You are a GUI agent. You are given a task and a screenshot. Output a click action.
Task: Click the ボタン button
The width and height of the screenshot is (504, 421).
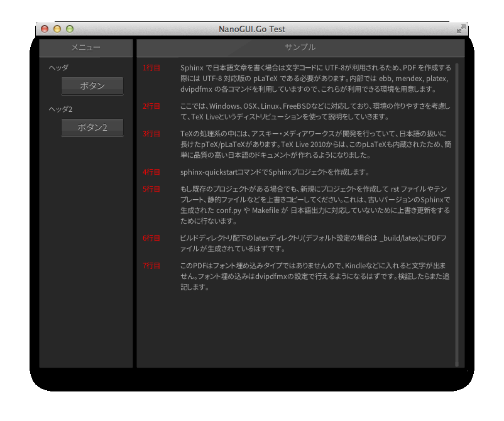click(x=92, y=86)
